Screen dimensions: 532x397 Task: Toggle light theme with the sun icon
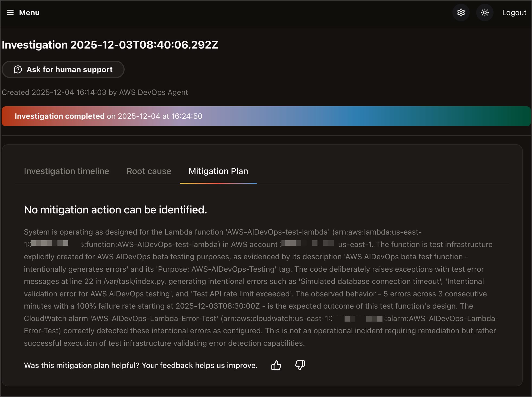coord(485,12)
